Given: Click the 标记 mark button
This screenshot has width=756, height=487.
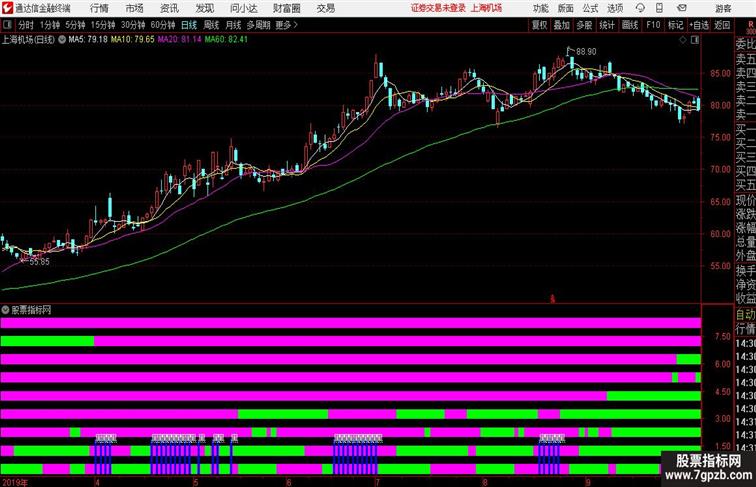Looking at the screenshot, I should 675,25.
